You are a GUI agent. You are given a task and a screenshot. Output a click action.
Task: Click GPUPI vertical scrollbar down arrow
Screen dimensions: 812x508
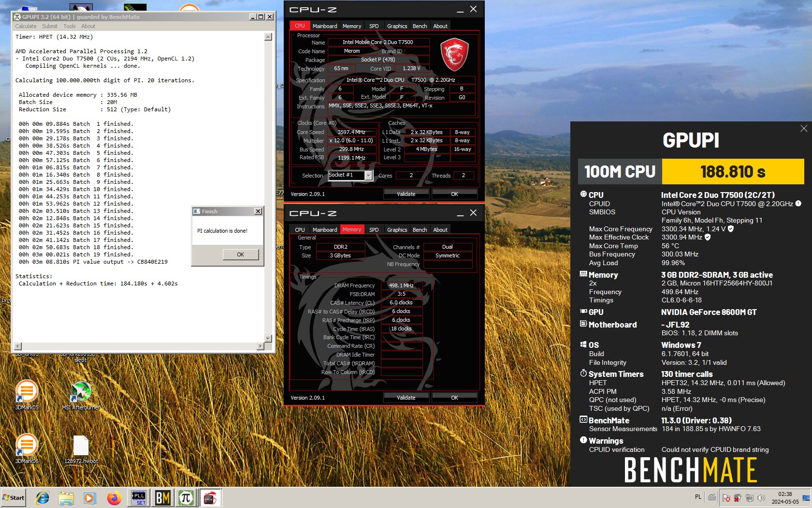[x=268, y=339]
